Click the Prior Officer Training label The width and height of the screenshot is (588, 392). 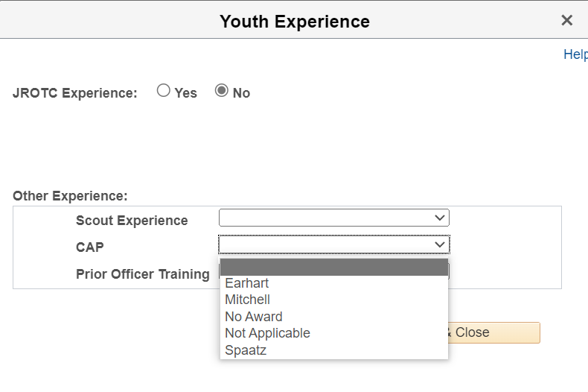(x=142, y=274)
